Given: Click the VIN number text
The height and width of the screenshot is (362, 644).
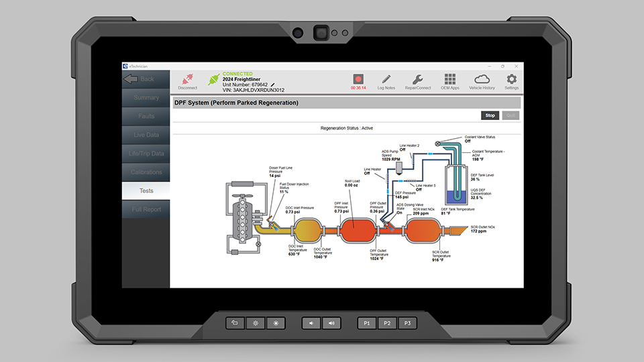Looking at the screenshot, I should [254, 90].
